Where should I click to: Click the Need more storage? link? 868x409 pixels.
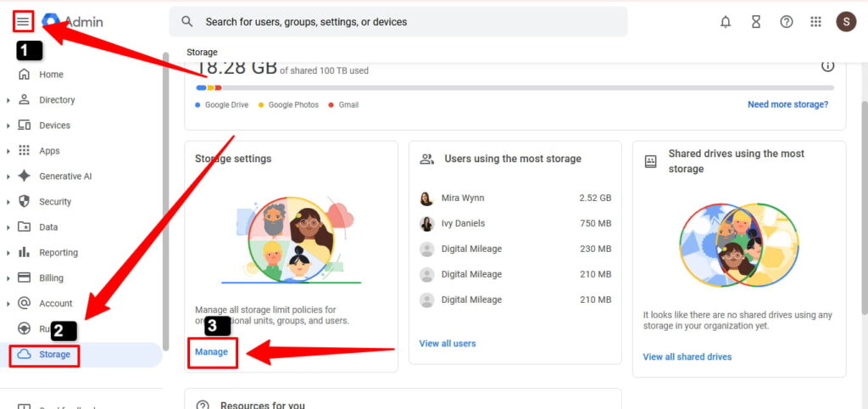pos(787,104)
